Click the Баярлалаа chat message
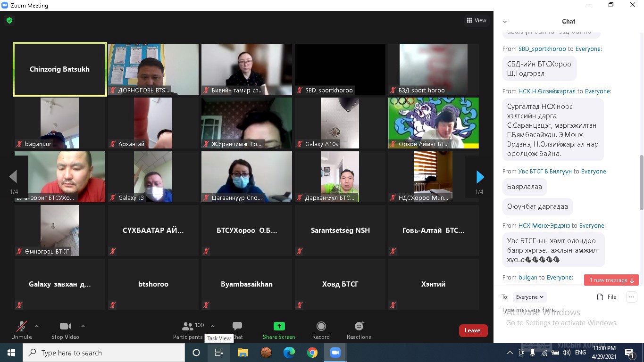 pyautogui.click(x=525, y=187)
